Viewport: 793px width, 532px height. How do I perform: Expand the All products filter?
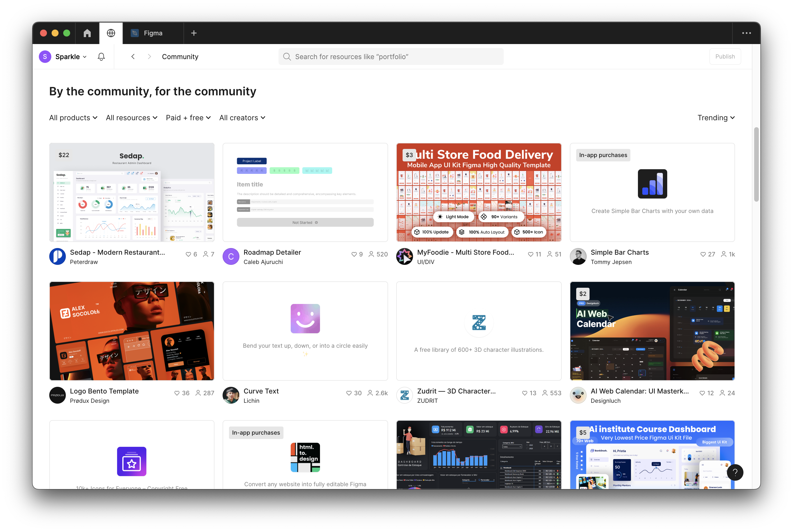coord(73,118)
